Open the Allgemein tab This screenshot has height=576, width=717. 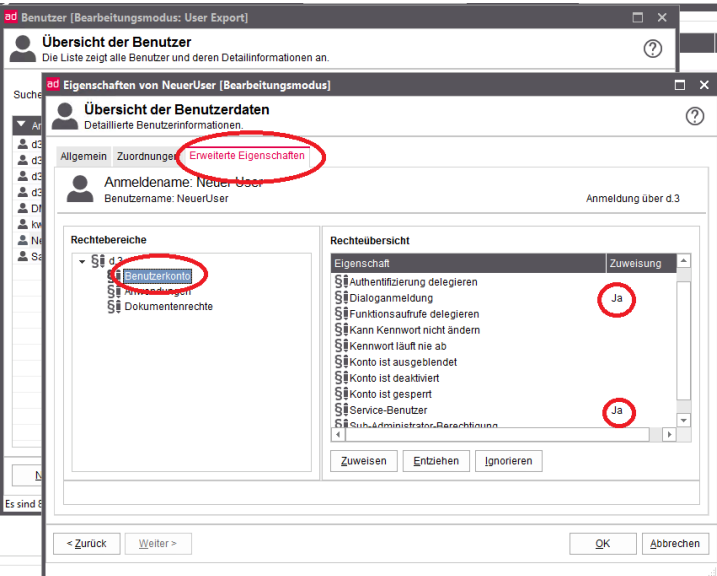point(82,157)
